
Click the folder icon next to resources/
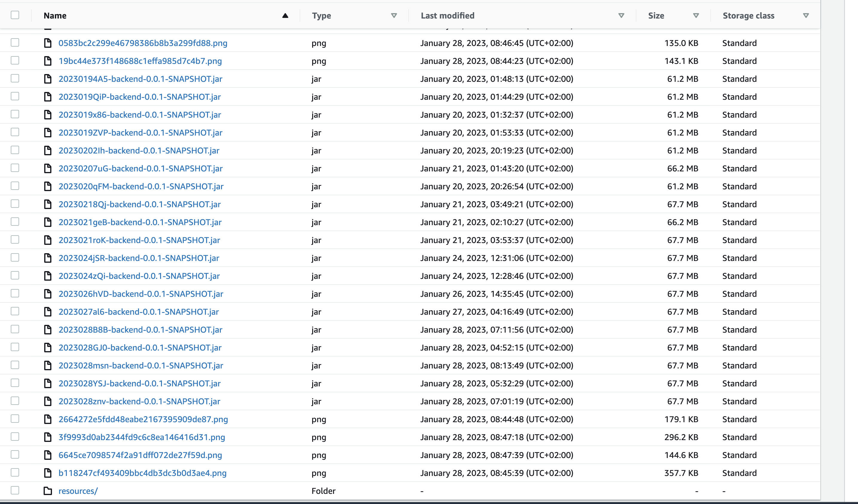[x=48, y=491]
